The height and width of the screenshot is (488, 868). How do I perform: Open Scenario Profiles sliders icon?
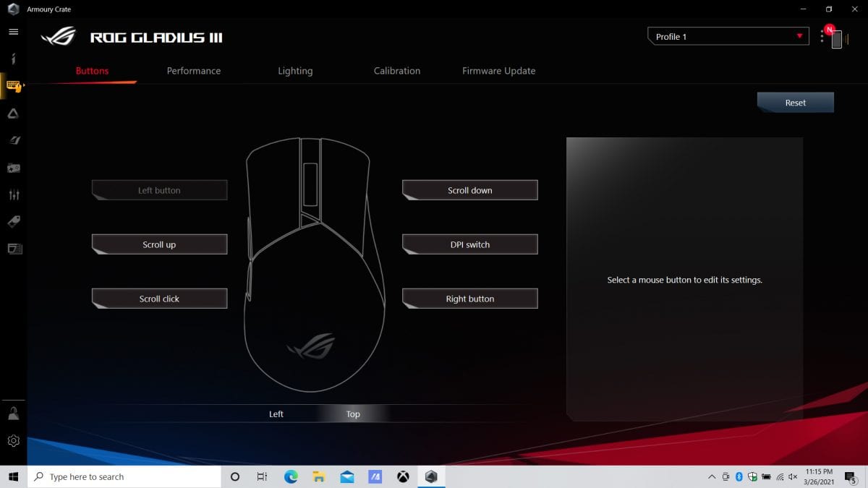13,194
